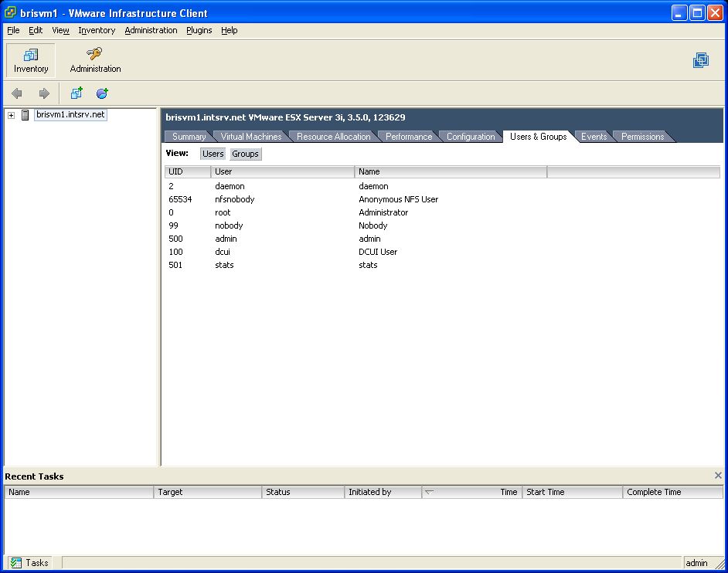Sort Recent Tasks by Target column
728x573 pixels.
pyautogui.click(x=208, y=492)
